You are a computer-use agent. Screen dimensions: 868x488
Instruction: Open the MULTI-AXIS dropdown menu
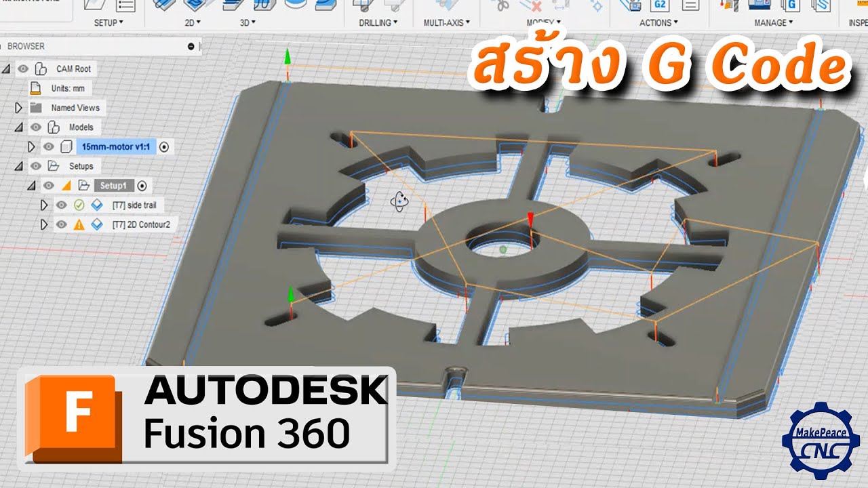pyautogui.click(x=447, y=22)
